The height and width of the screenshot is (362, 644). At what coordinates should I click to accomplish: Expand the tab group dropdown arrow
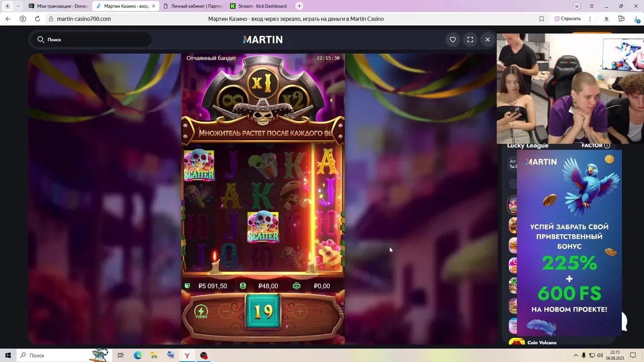[18, 6]
